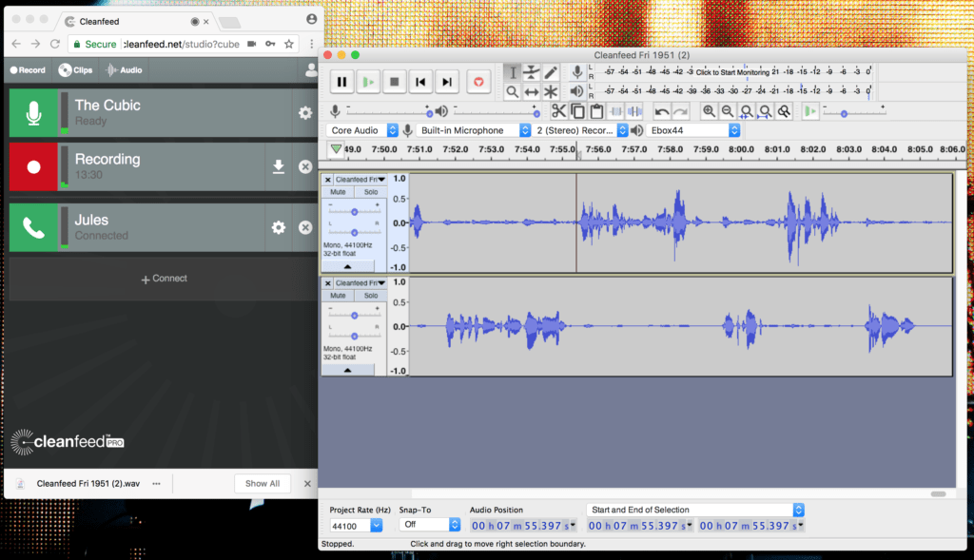
Task: Open settings gear for The Cubic
Action: [x=305, y=112]
